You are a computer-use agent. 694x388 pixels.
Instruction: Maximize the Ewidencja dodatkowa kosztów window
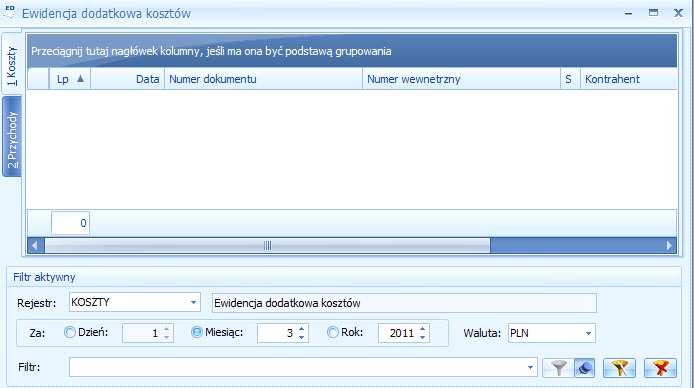coord(653,12)
